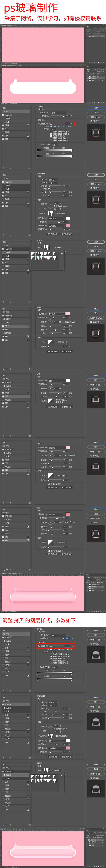Screen dimensions: 106x868
Task: Select 等高线 entry in Satin dialog's style list
Action: tap(15, 386)
